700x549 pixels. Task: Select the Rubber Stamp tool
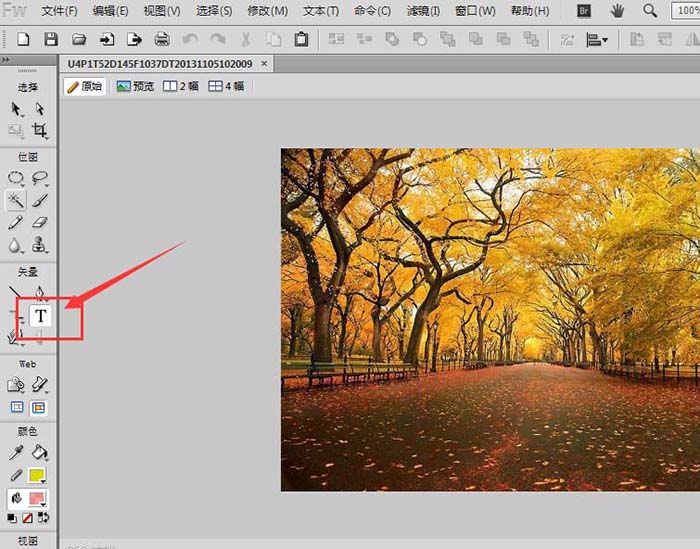(x=40, y=245)
